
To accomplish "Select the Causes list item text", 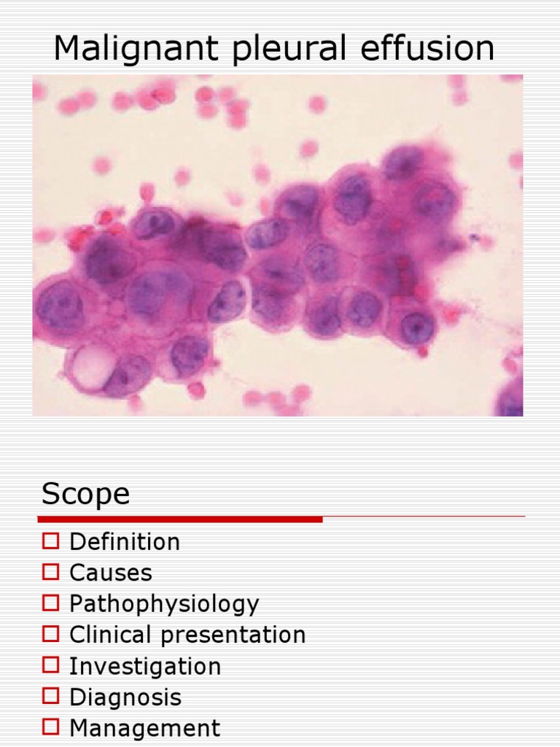I will (x=111, y=573).
